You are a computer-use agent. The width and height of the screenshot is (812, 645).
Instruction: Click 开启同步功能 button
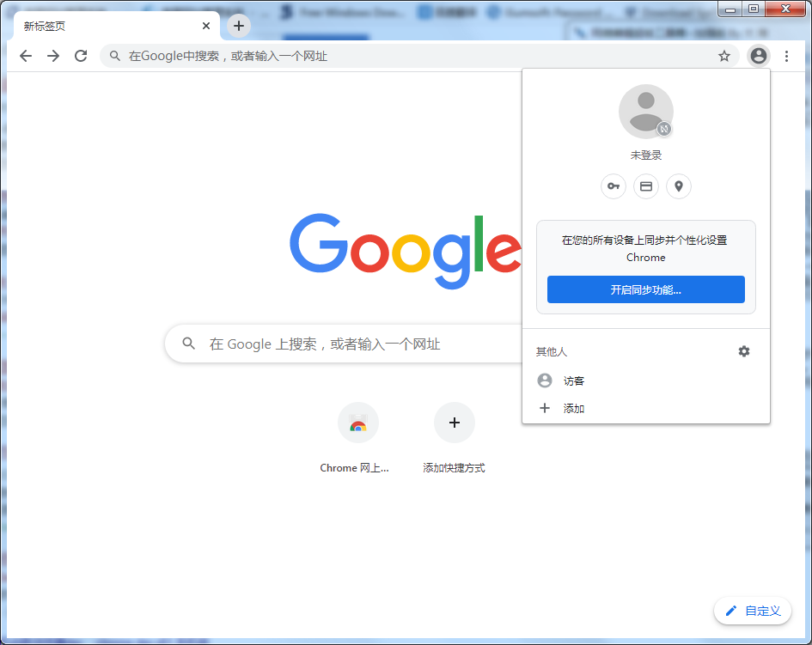coord(646,289)
